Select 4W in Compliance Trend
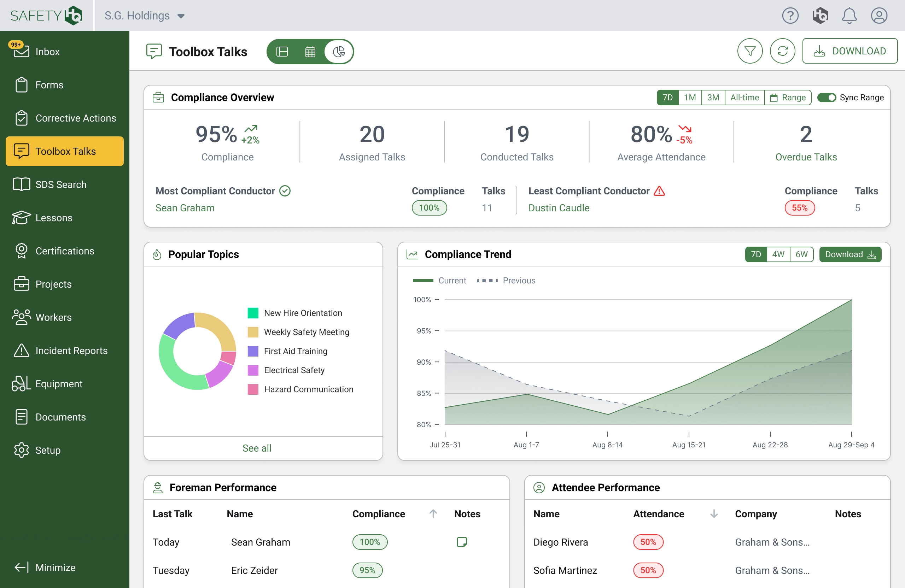Screen dimensions: 905x588 778,254
